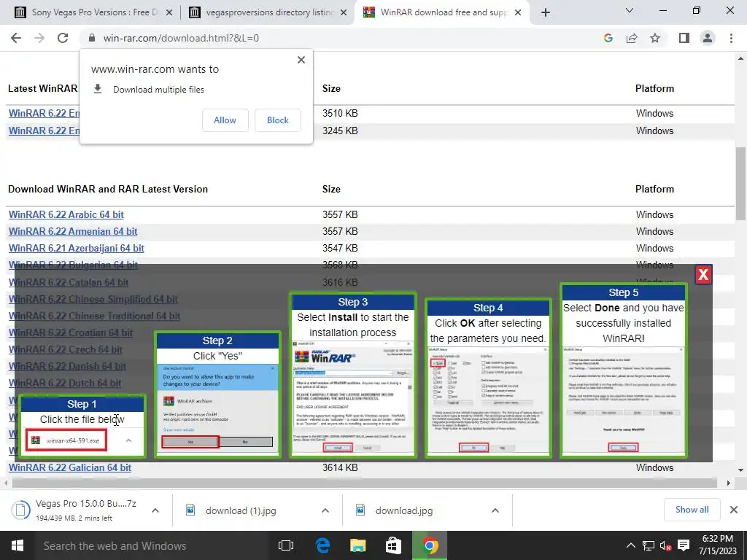
Task: Click the taskbar clock showing 6:32 PM
Action: (x=718, y=545)
